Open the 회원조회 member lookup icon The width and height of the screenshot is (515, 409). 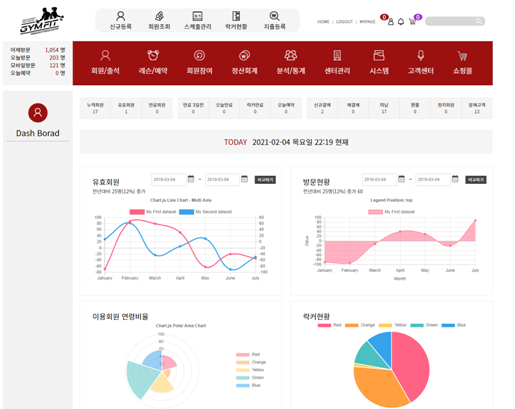(159, 20)
